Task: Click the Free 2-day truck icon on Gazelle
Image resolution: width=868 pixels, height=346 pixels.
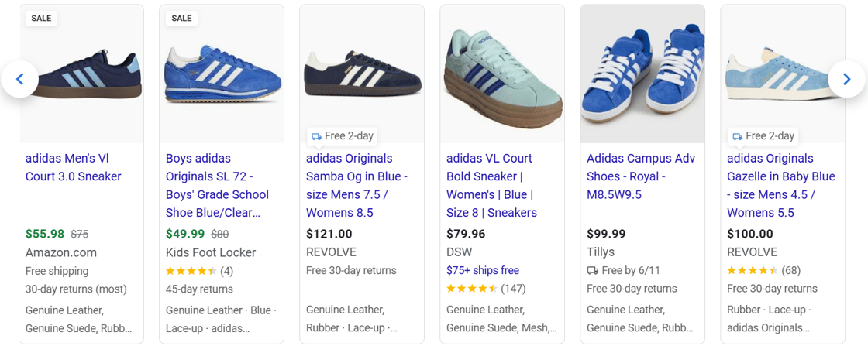Action: pyautogui.click(x=737, y=136)
